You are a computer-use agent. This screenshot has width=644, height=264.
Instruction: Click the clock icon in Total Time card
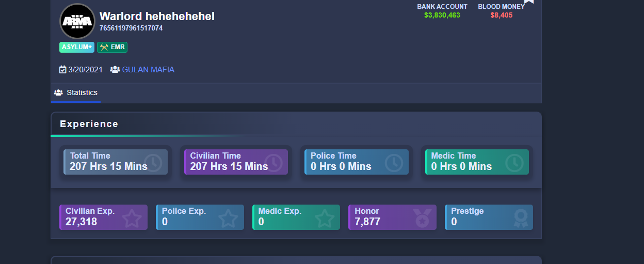(x=153, y=163)
